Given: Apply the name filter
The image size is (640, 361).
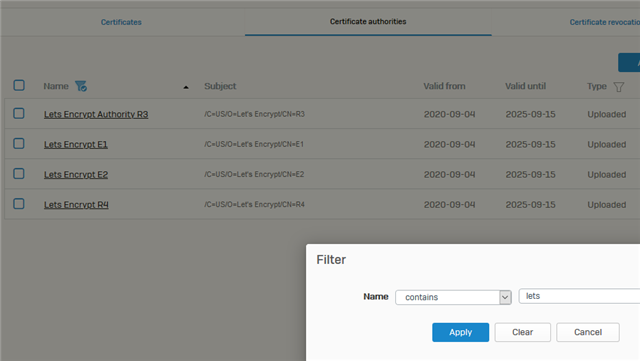Looking at the screenshot, I should (460, 332).
